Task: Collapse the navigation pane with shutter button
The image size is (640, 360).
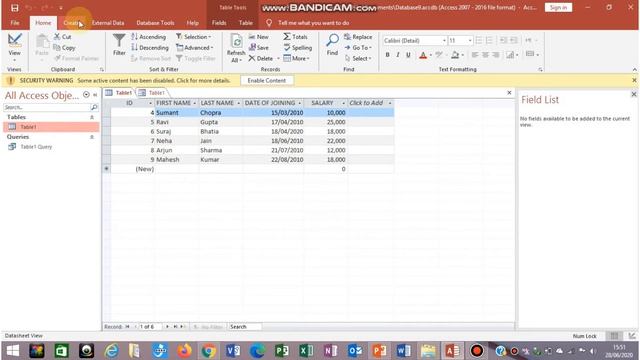Action: pyautogui.click(x=95, y=95)
